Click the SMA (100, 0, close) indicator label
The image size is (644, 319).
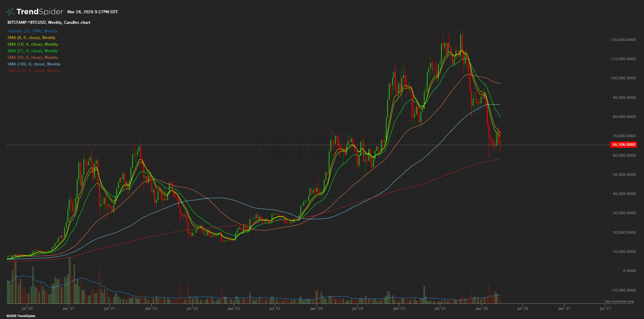tap(34, 64)
